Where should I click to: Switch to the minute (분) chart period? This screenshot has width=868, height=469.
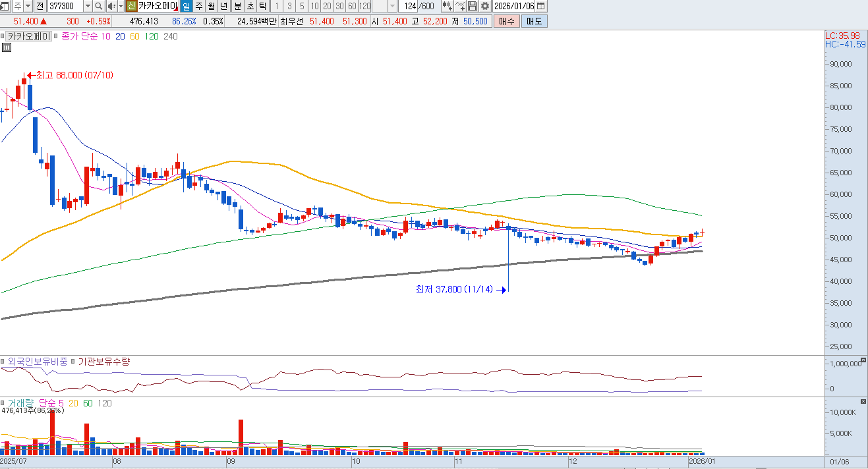pos(237,6)
